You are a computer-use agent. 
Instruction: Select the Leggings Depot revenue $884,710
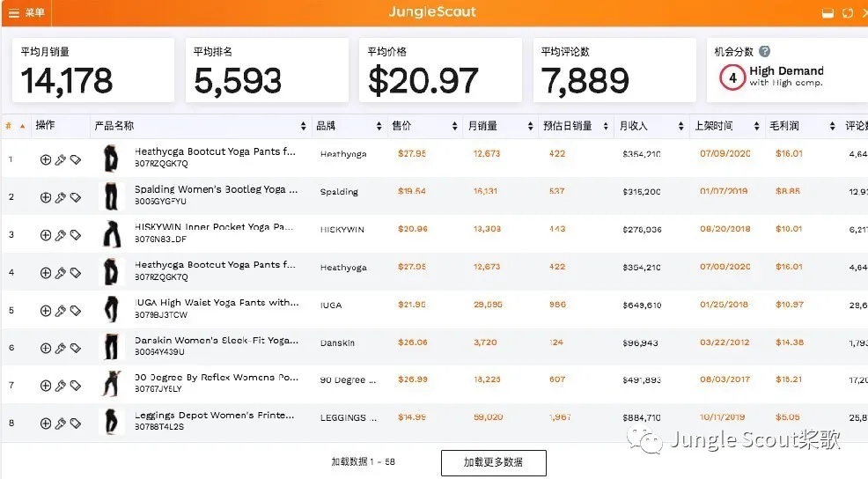(642, 417)
